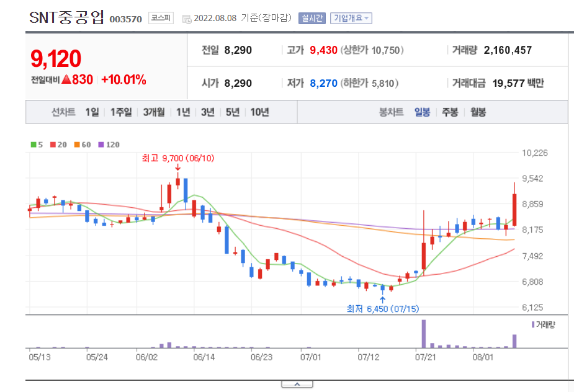
Task: Select the 1일 line chart tab
Action: 92,112
